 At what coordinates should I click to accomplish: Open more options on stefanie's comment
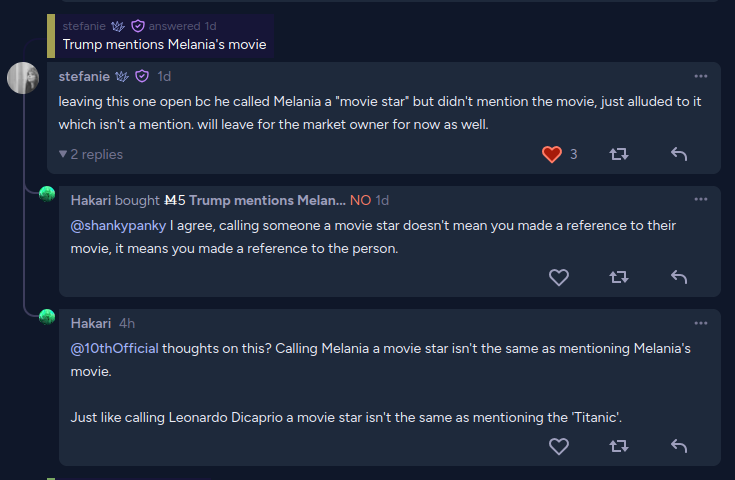(701, 76)
